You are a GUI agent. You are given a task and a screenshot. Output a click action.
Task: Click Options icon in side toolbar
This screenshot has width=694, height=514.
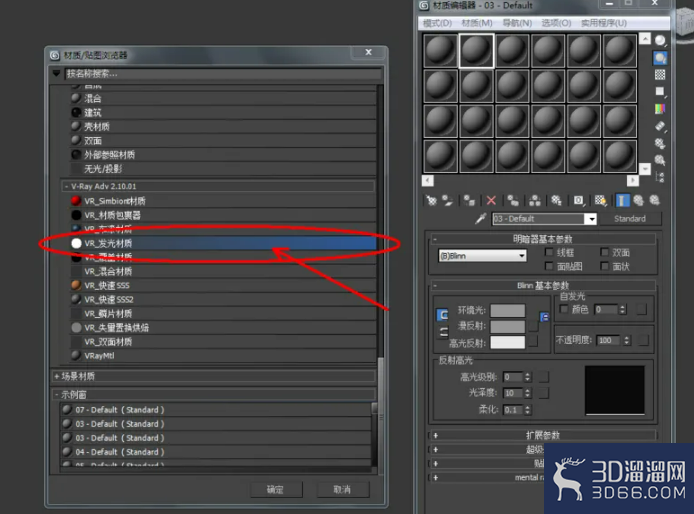(x=660, y=143)
